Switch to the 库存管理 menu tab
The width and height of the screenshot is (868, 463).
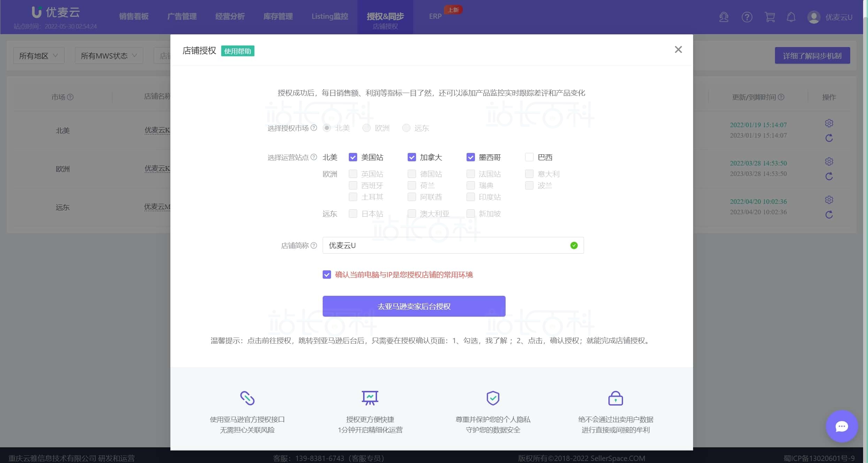pyautogui.click(x=278, y=16)
